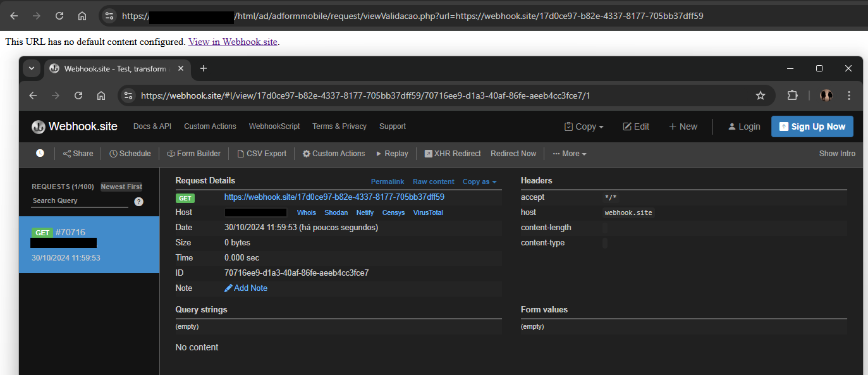Image resolution: width=868 pixels, height=375 pixels.
Task: Open WebhookScript navigation item
Action: coord(274,126)
